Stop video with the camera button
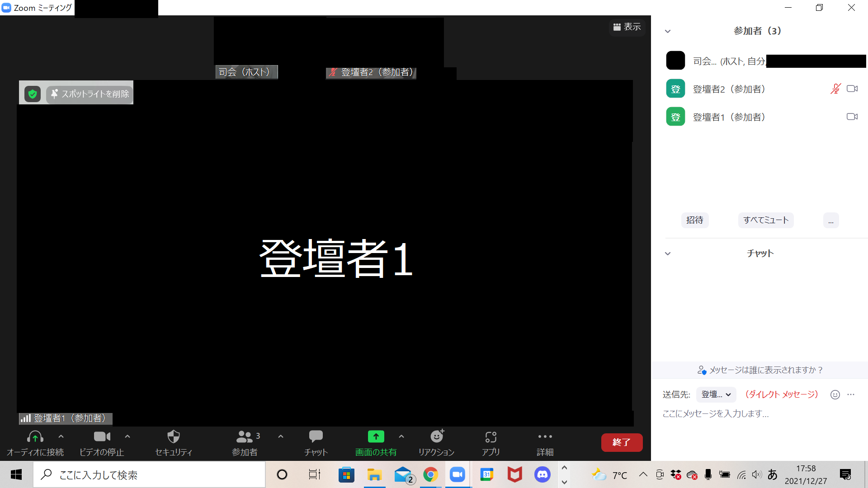868x488 pixels. coord(102,436)
